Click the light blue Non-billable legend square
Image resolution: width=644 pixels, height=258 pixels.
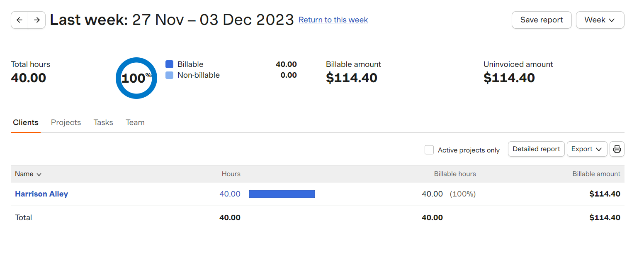coord(169,75)
